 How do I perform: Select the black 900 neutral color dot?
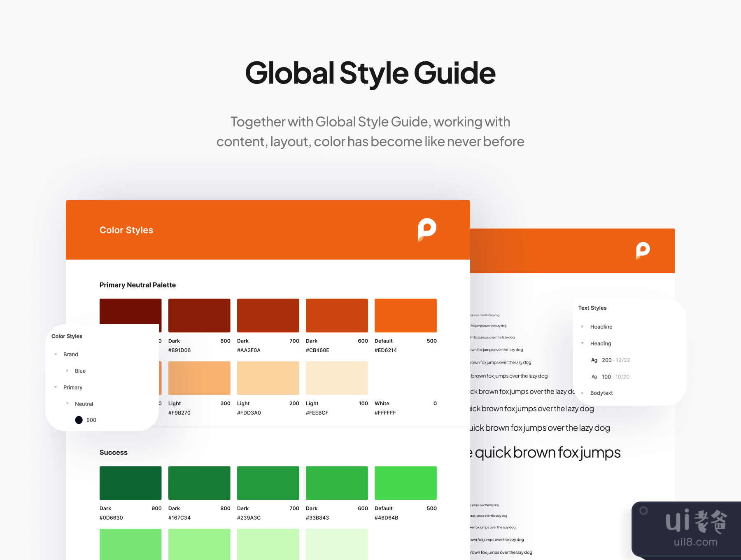click(x=79, y=420)
